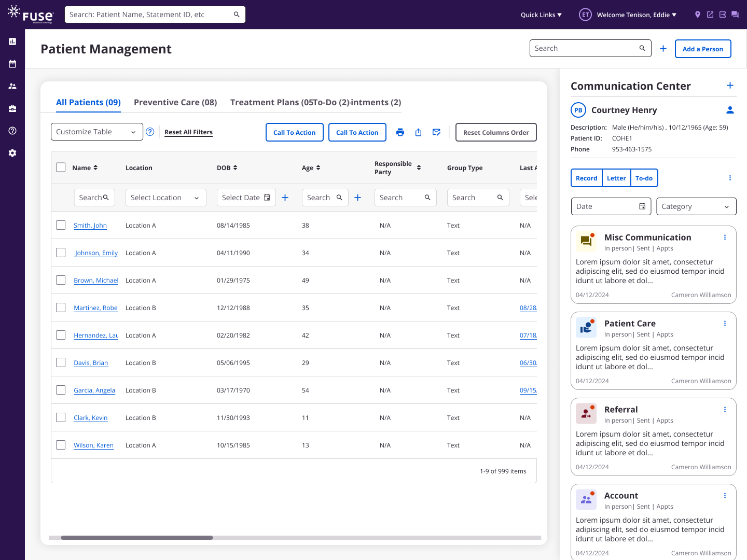Open the Misc Communication card options menu

click(725, 237)
